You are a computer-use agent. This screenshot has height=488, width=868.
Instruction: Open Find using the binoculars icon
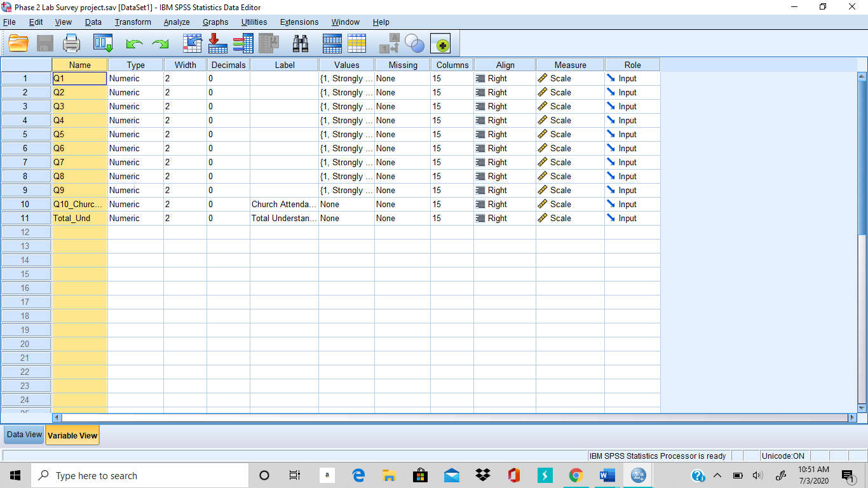pos(301,43)
